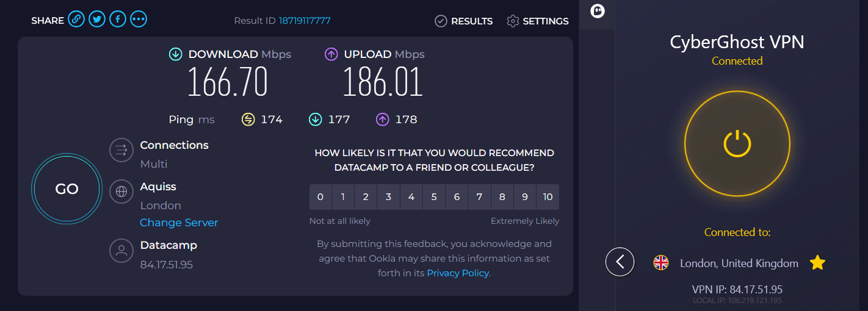The height and width of the screenshot is (311, 868).
Task: Open the Privacy Policy link
Action: click(x=458, y=273)
